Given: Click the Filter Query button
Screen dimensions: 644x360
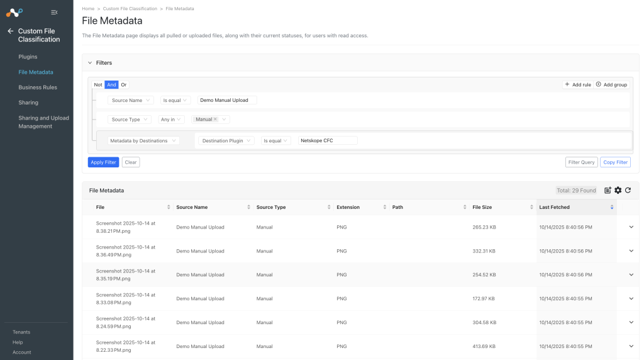Looking at the screenshot, I should [x=581, y=162].
